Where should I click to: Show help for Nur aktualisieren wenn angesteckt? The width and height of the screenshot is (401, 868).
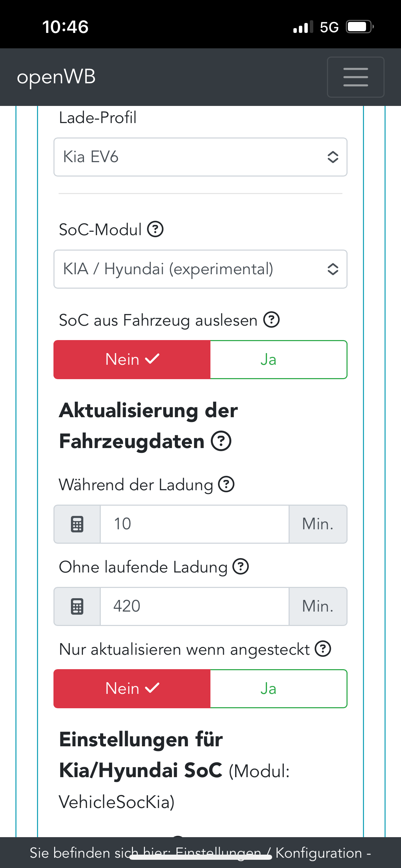[323, 649]
